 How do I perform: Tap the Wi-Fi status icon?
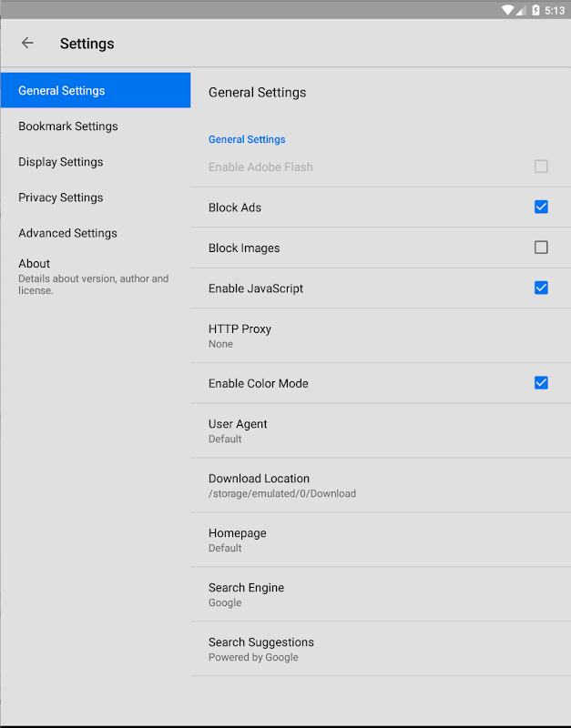click(508, 10)
